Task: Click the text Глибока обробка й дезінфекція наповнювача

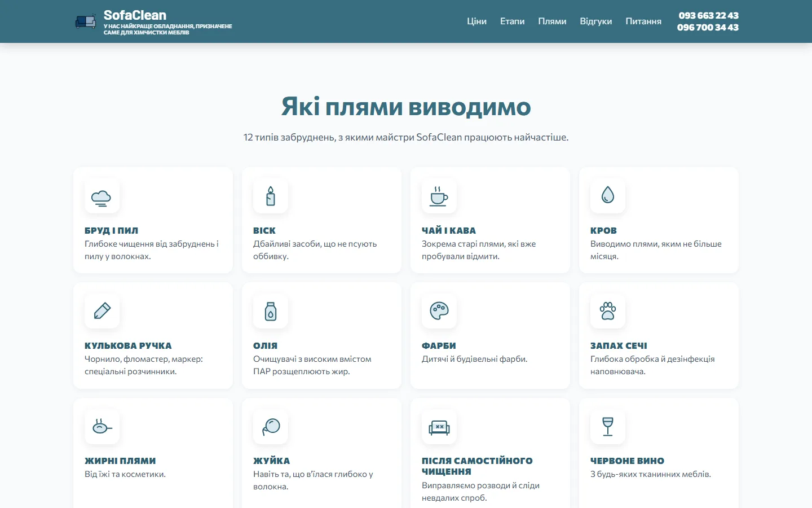Action: pyautogui.click(x=652, y=365)
